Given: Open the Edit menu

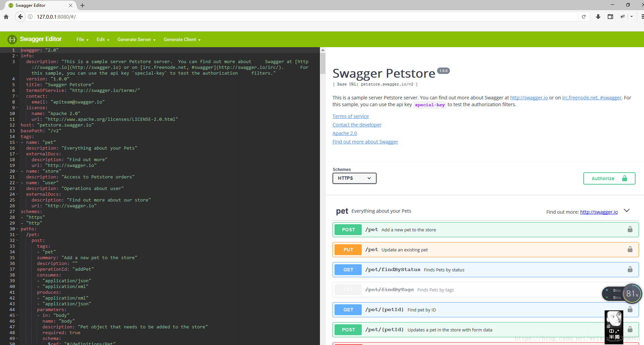Looking at the screenshot, I should 102,40.
